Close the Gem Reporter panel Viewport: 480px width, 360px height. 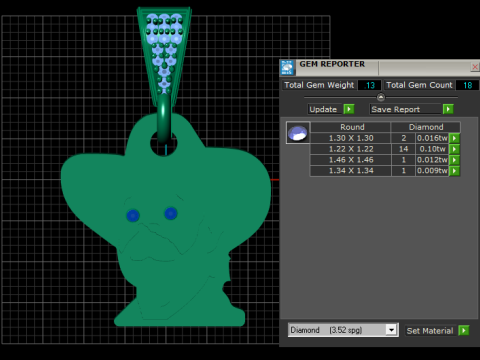click(475, 67)
